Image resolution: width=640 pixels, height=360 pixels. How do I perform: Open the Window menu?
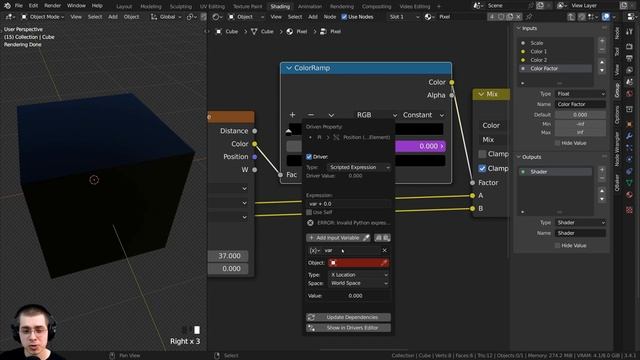(x=76, y=6)
